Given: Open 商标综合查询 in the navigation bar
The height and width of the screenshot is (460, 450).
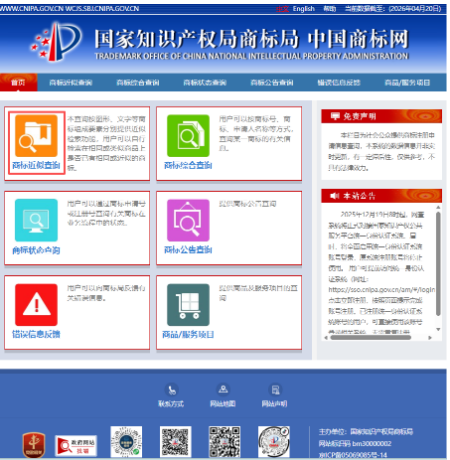Looking at the screenshot, I should point(138,82).
